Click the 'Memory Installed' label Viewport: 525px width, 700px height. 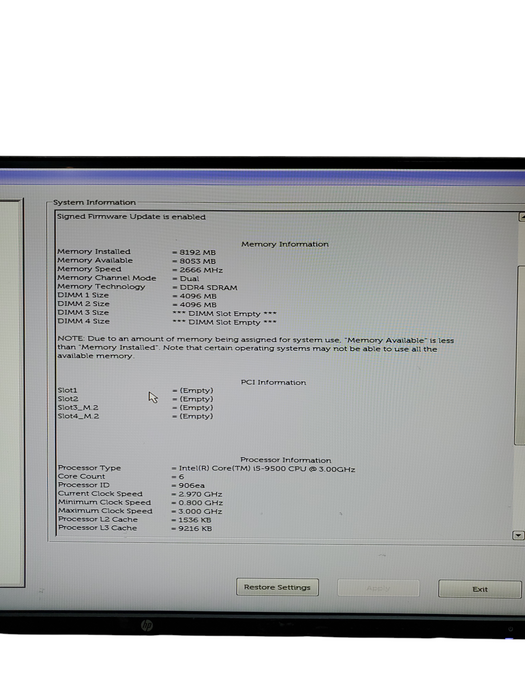94,251
